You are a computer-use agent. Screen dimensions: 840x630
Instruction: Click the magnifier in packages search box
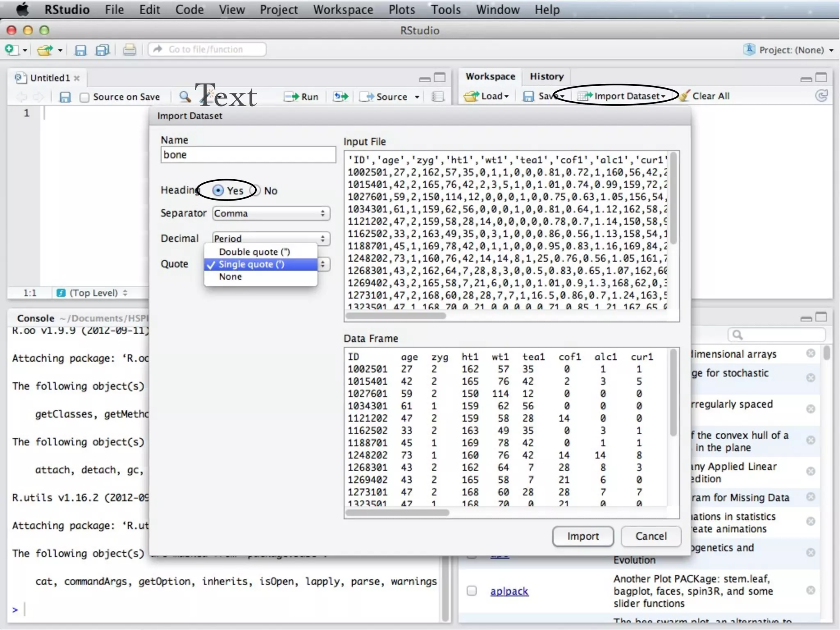point(737,335)
